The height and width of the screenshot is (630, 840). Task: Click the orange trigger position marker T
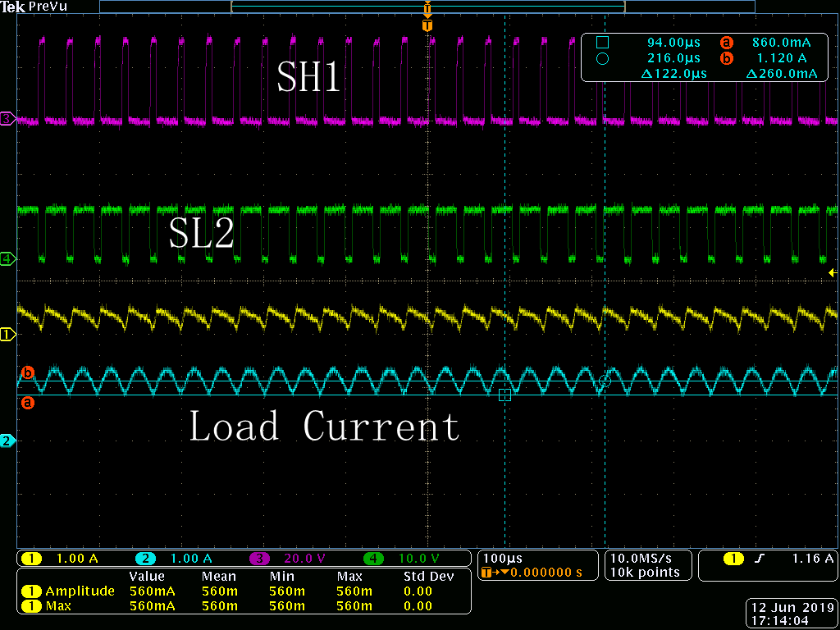pyautogui.click(x=427, y=25)
